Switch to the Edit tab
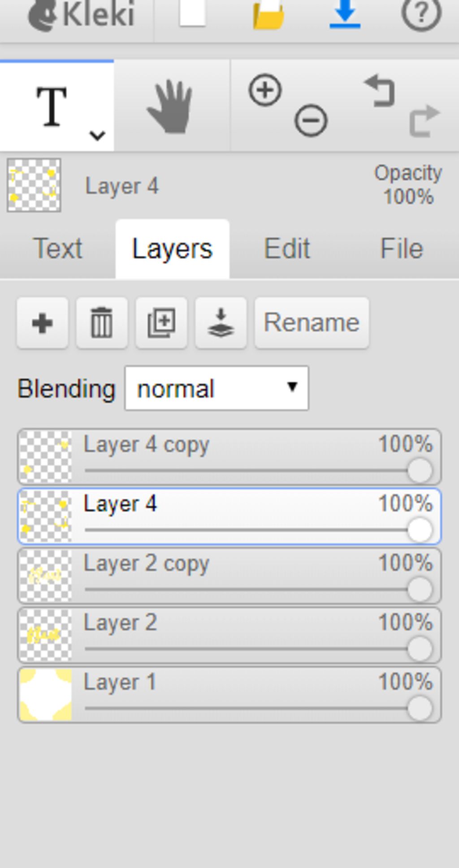Image resolution: width=459 pixels, height=868 pixels. (x=287, y=249)
